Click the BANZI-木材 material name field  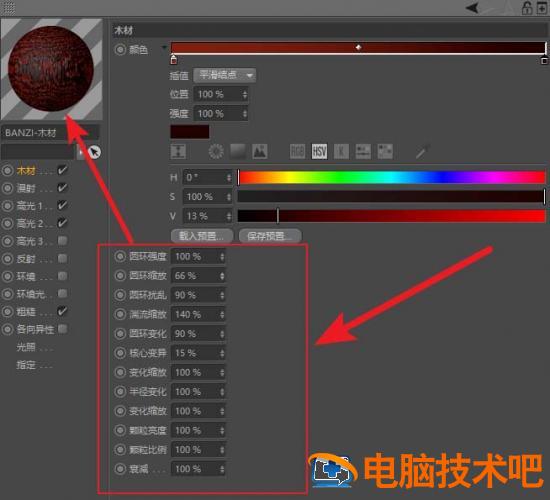(50, 133)
